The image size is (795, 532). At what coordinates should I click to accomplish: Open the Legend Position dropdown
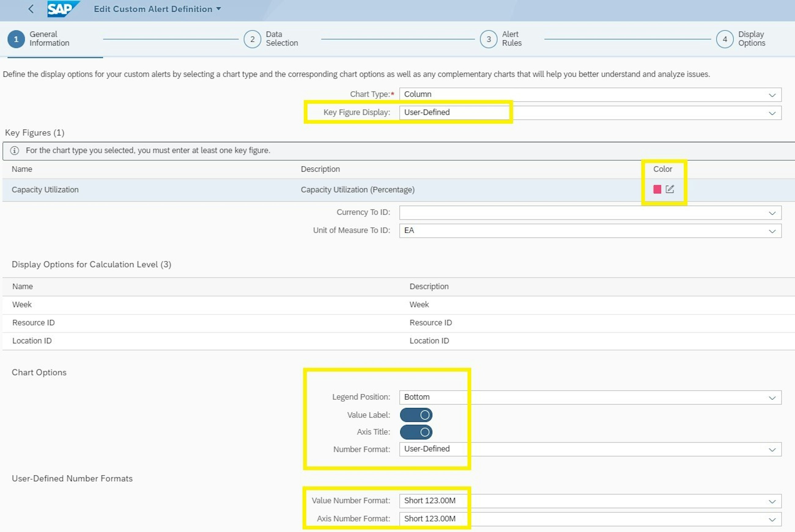(772, 398)
